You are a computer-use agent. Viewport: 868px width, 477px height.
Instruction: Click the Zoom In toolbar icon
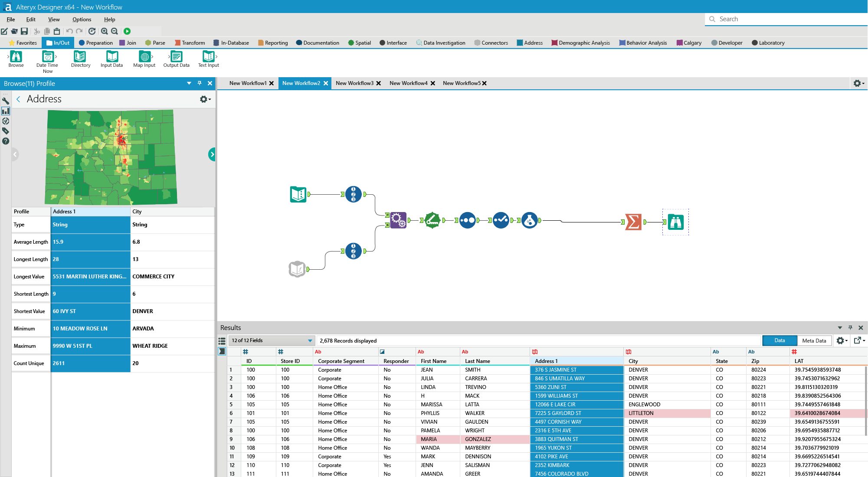click(105, 31)
